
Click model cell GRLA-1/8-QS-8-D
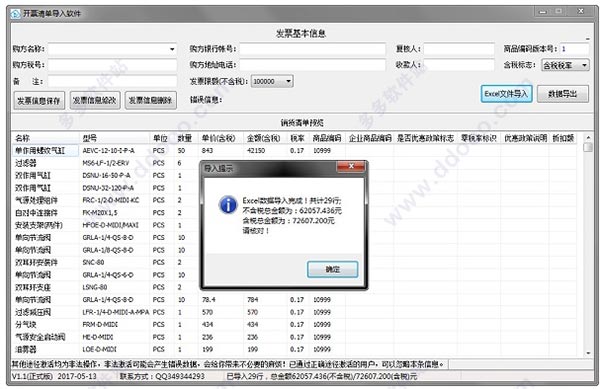click(x=114, y=250)
